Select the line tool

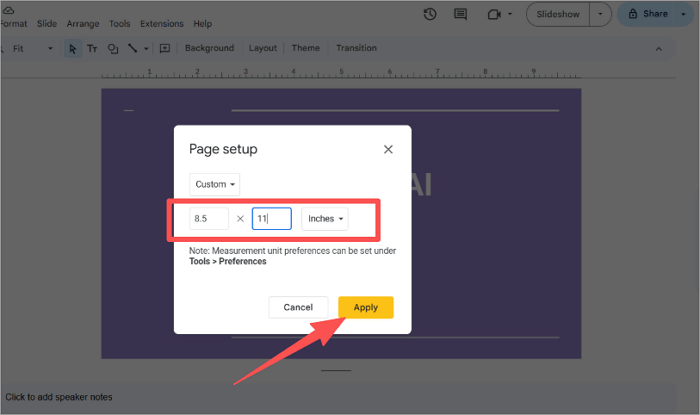coord(132,48)
